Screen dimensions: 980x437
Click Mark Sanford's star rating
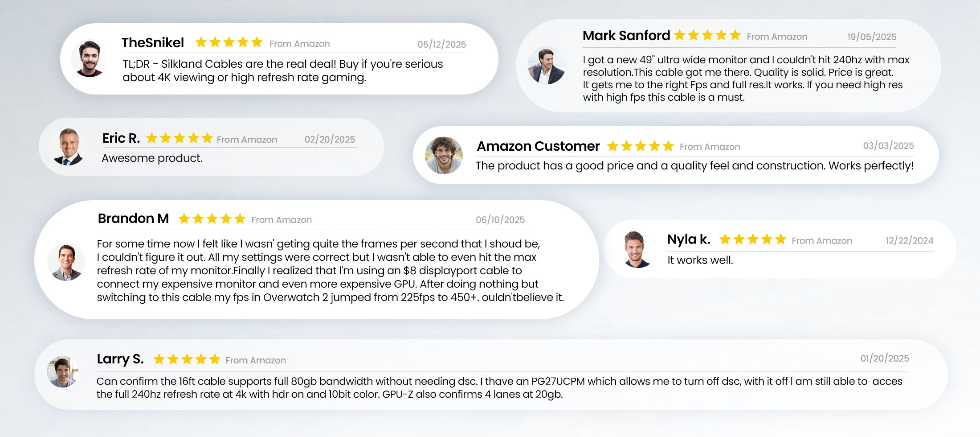707,35
